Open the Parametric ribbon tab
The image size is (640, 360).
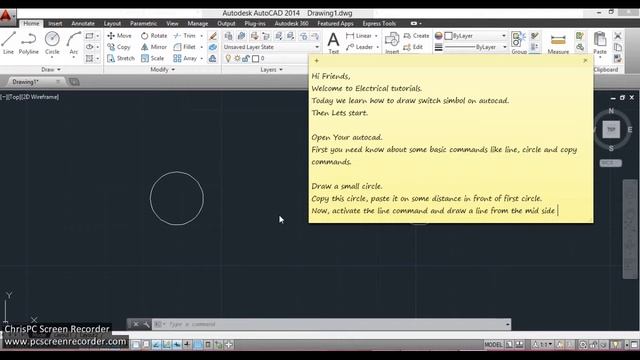tap(143, 24)
